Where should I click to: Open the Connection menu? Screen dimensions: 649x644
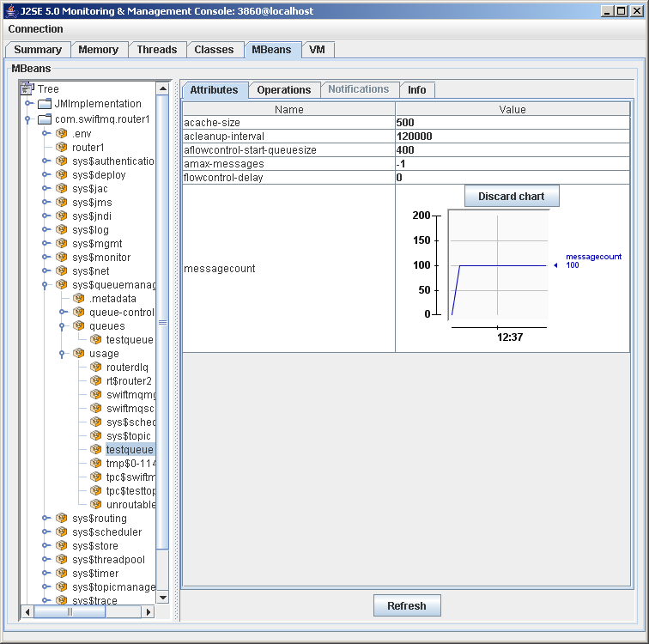coord(35,29)
